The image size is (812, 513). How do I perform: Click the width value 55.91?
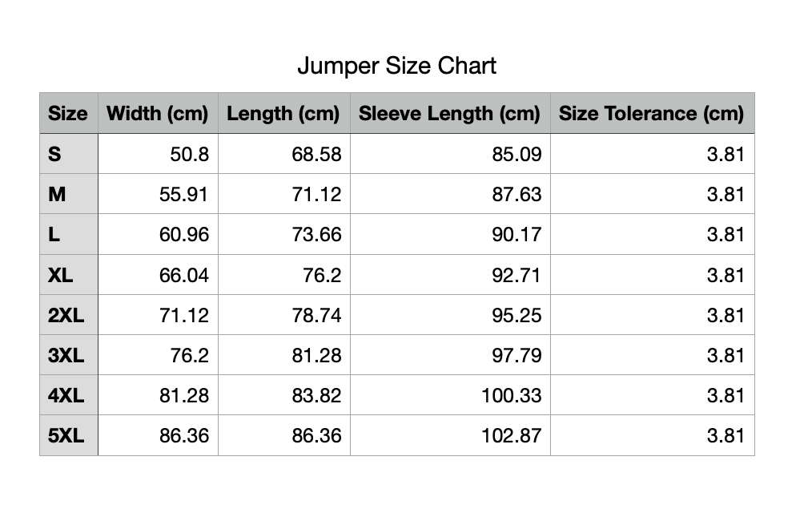[x=184, y=194]
